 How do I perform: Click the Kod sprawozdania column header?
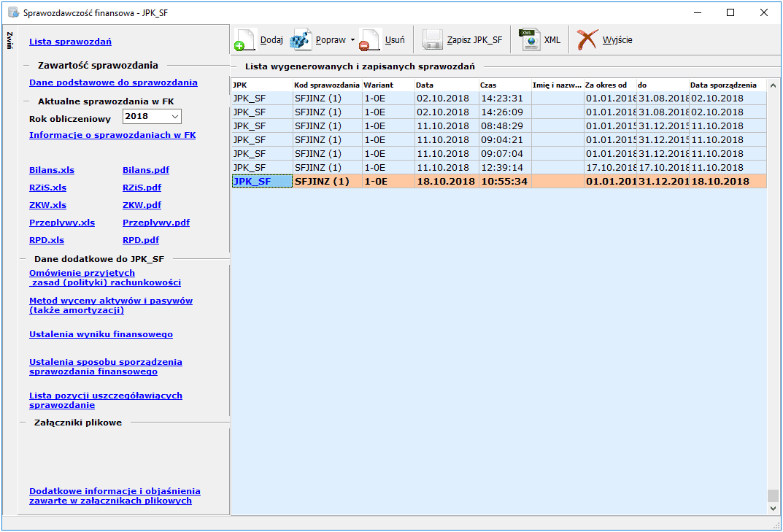tap(328, 85)
